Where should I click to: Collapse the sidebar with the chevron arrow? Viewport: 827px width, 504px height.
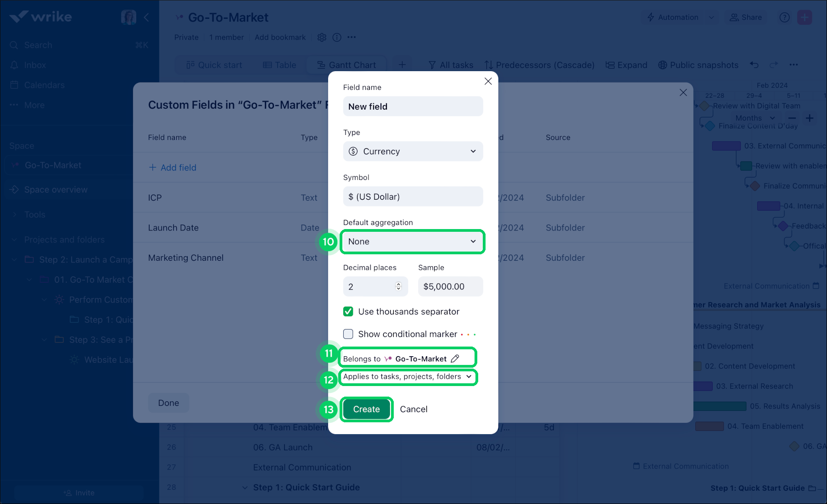[146, 17]
